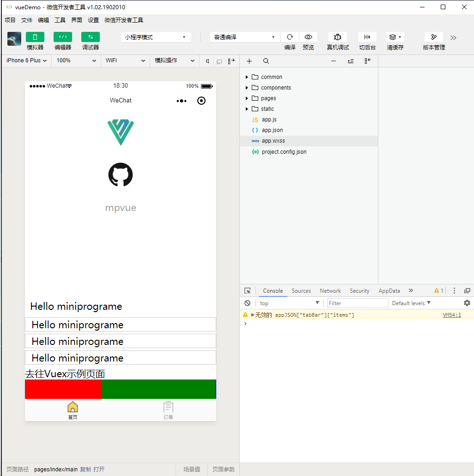474x476 pixels.
Task: Open the 设置 menu
Action: point(93,20)
